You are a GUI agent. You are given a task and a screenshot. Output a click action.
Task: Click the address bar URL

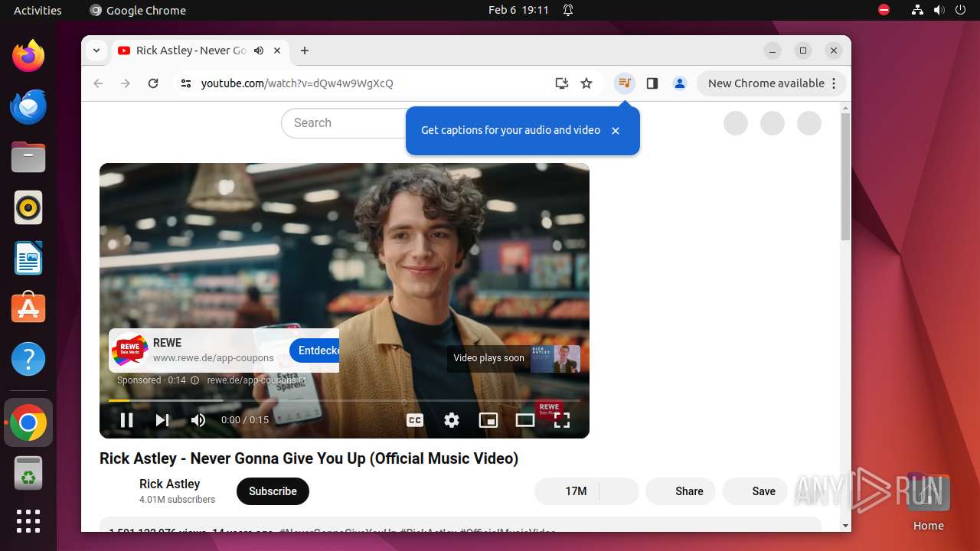point(297,83)
